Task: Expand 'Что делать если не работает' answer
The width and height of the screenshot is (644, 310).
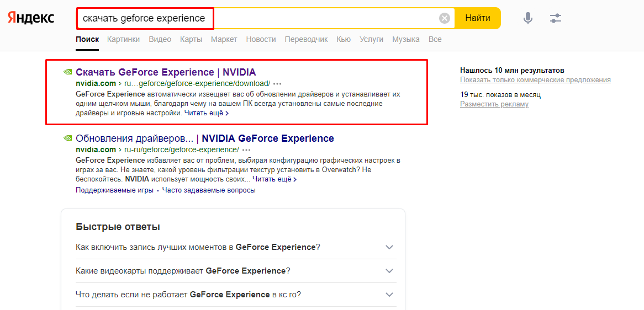Action: coord(236,295)
